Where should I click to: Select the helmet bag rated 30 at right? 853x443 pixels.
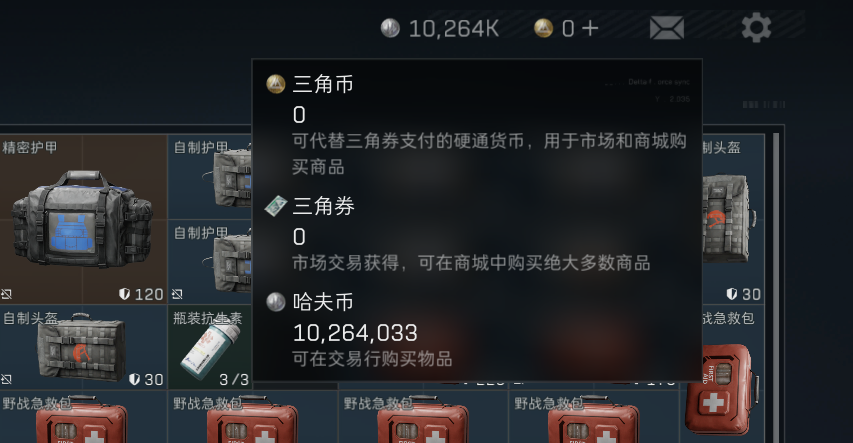point(733,219)
